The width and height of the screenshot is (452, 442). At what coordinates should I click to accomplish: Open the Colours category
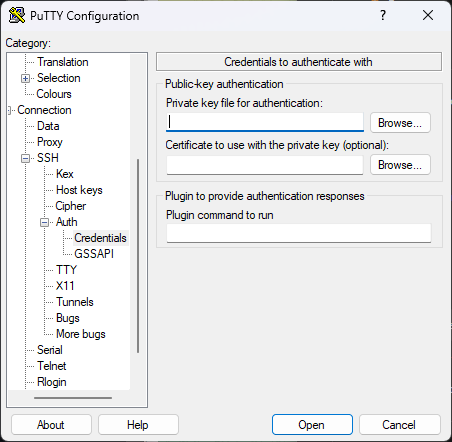tap(54, 94)
